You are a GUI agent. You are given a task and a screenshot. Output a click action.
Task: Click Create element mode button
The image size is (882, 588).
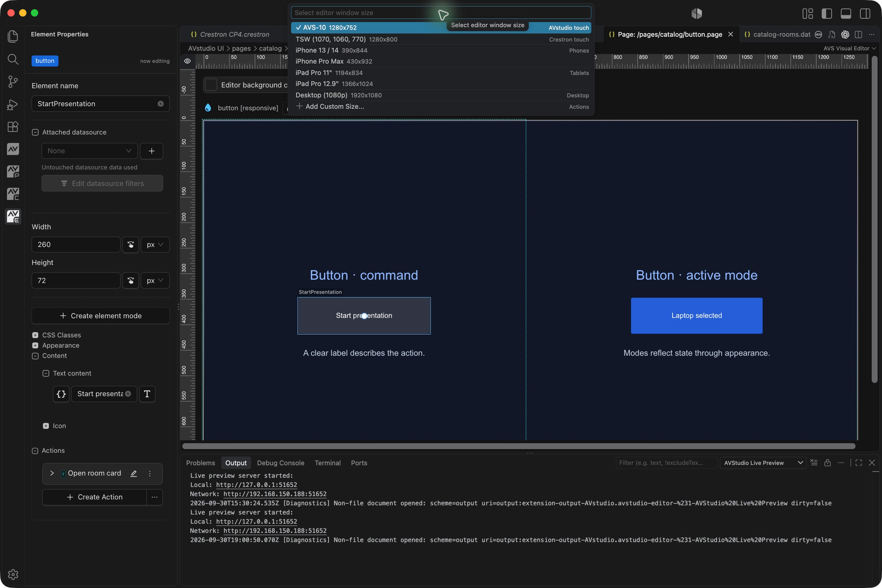(100, 316)
